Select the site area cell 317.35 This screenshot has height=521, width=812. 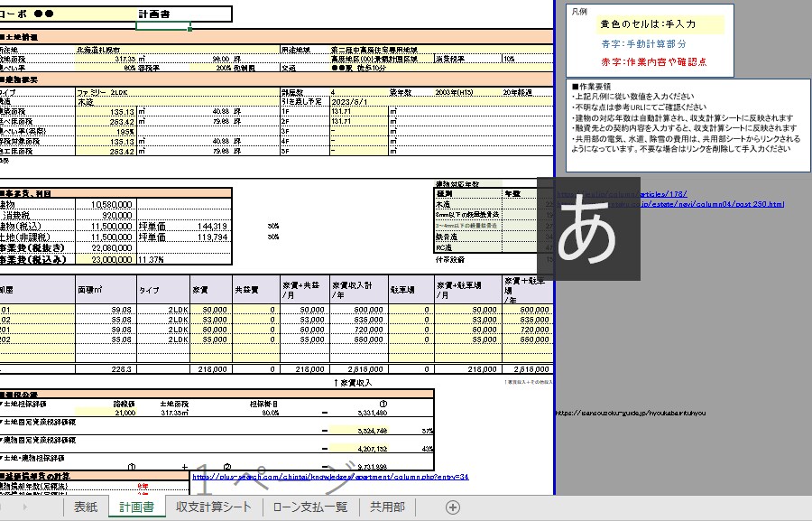pos(106,59)
